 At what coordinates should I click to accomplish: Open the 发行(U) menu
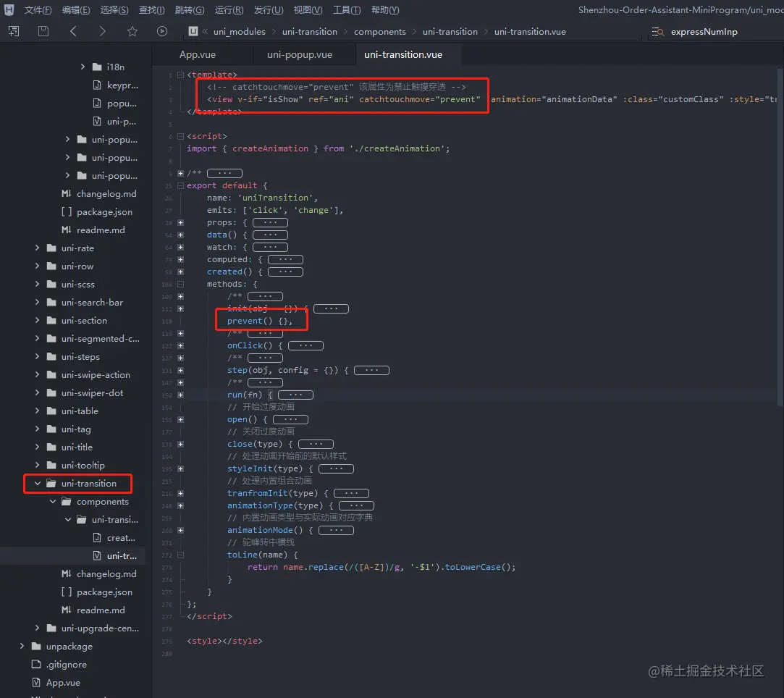click(x=269, y=10)
